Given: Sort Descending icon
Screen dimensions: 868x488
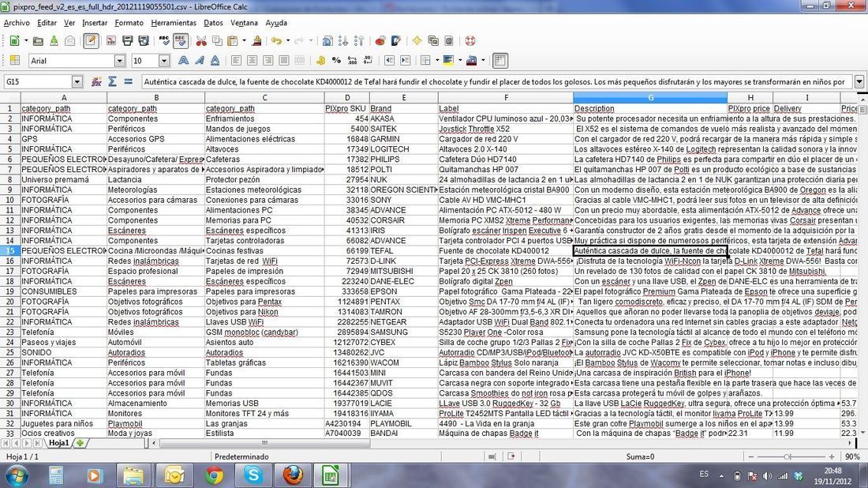Looking at the screenshot, I should [359, 40].
